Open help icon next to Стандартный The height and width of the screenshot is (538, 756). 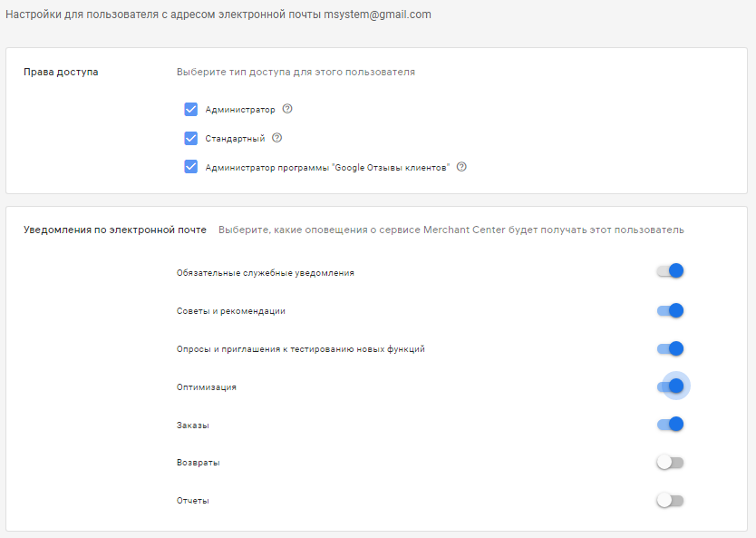pos(276,138)
